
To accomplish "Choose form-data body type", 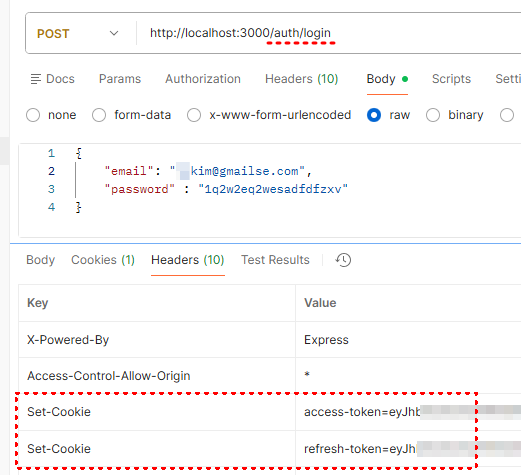I will pyautogui.click(x=99, y=115).
